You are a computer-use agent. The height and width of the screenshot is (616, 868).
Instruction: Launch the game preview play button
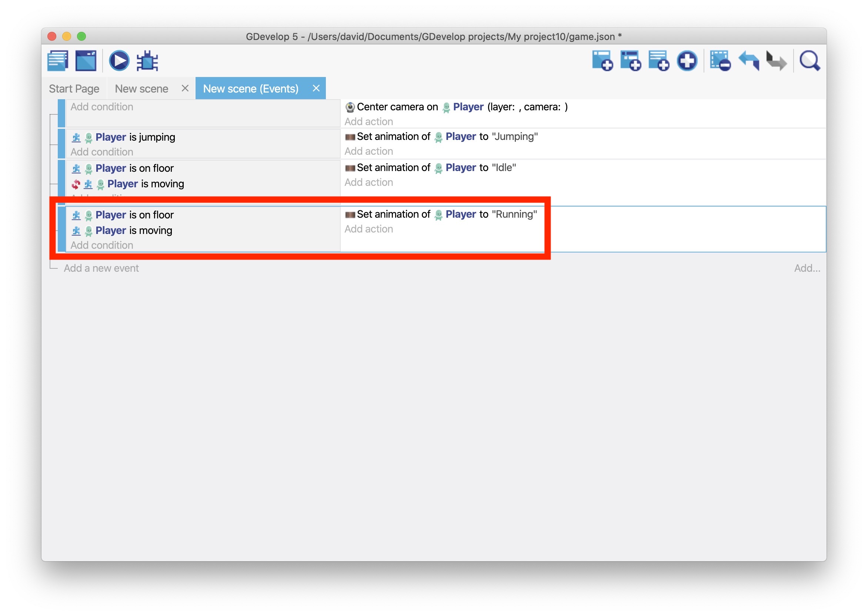(x=119, y=61)
